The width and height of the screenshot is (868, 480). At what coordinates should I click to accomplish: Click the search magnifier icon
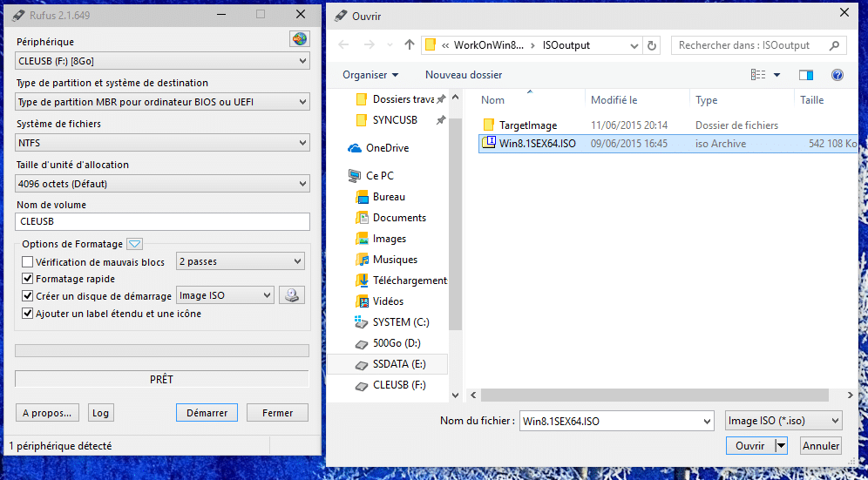[836, 45]
